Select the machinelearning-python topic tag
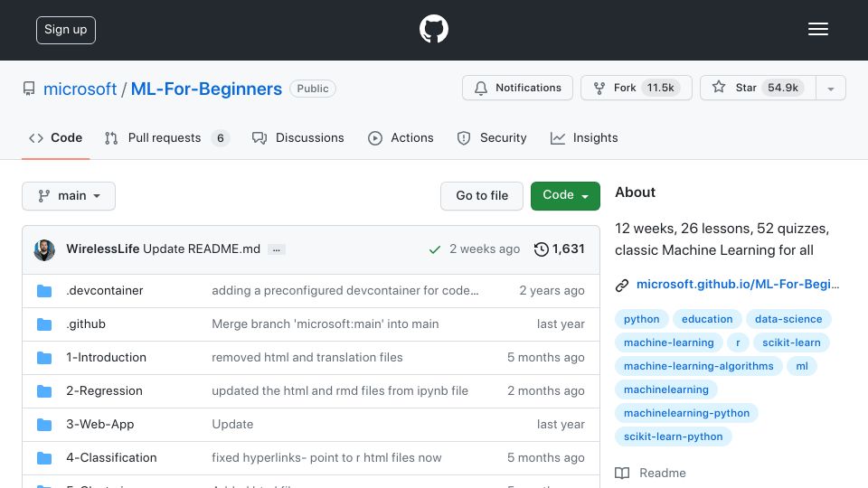The image size is (868, 488). pos(686,413)
